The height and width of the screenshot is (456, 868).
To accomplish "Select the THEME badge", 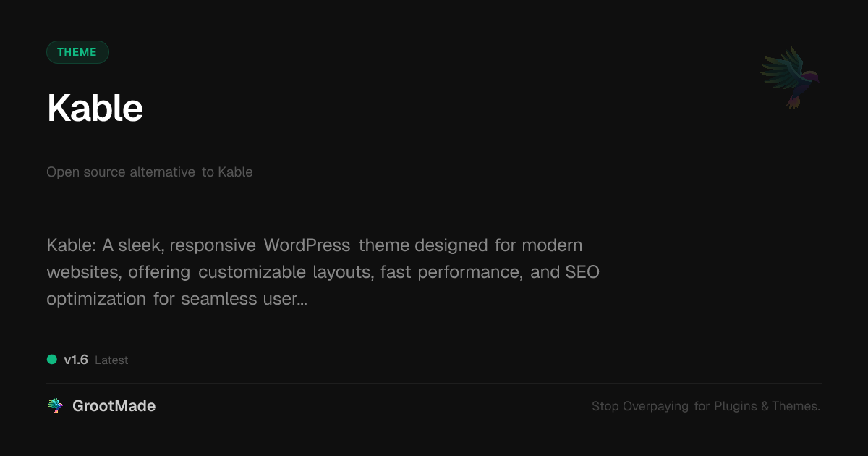I will pos(77,52).
